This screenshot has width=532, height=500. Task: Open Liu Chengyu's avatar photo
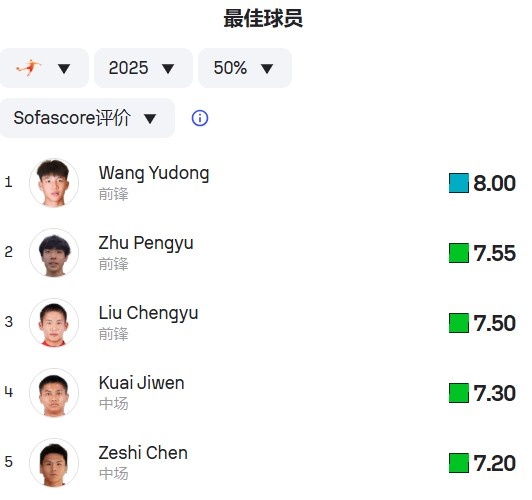coord(54,323)
